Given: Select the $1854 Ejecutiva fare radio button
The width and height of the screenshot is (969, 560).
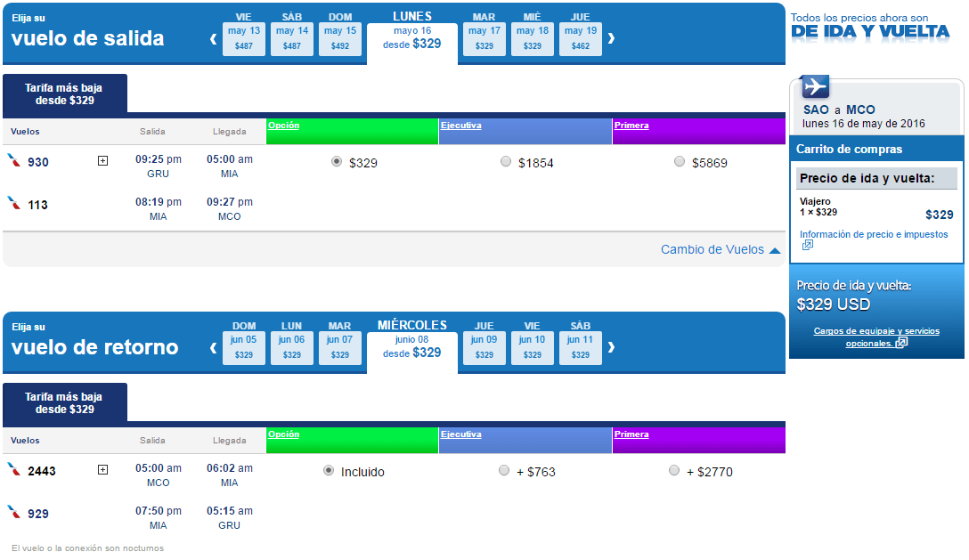Looking at the screenshot, I should 506,161.
